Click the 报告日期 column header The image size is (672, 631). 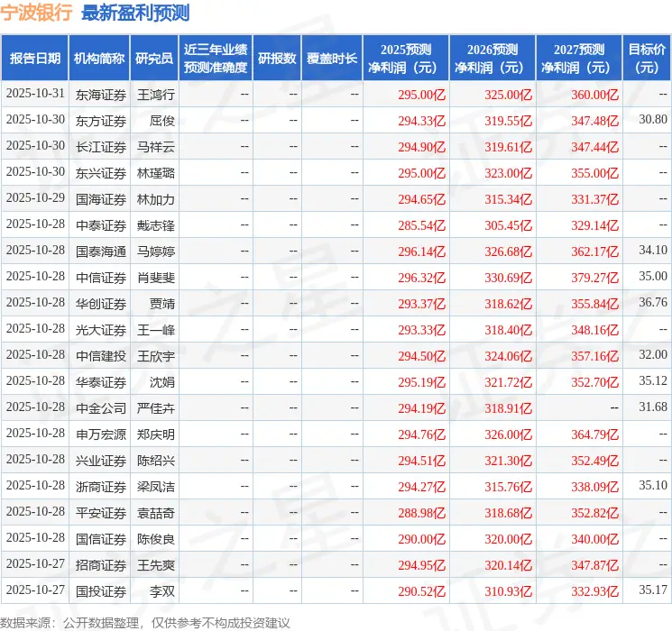pyautogui.click(x=34, y=58)
